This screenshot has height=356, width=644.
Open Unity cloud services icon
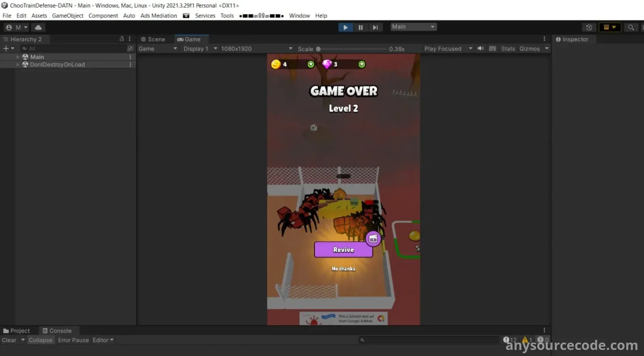(x=39, y=28)
